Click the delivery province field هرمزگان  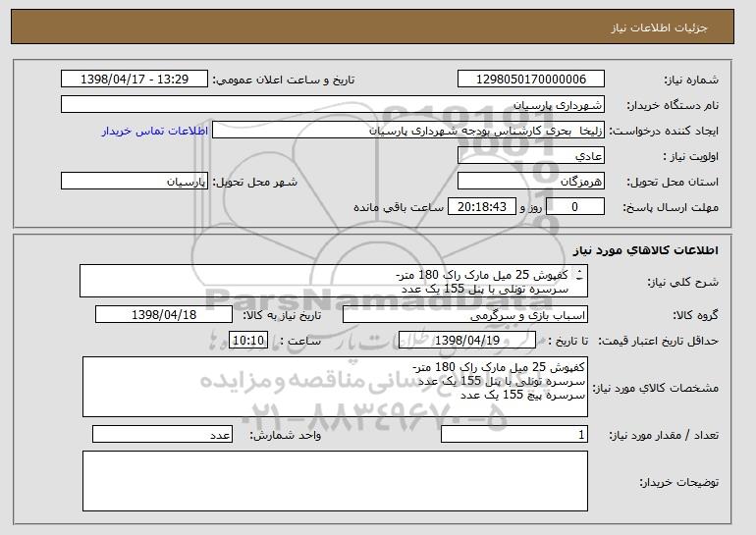pyautogui.click(x=531, y=182)
